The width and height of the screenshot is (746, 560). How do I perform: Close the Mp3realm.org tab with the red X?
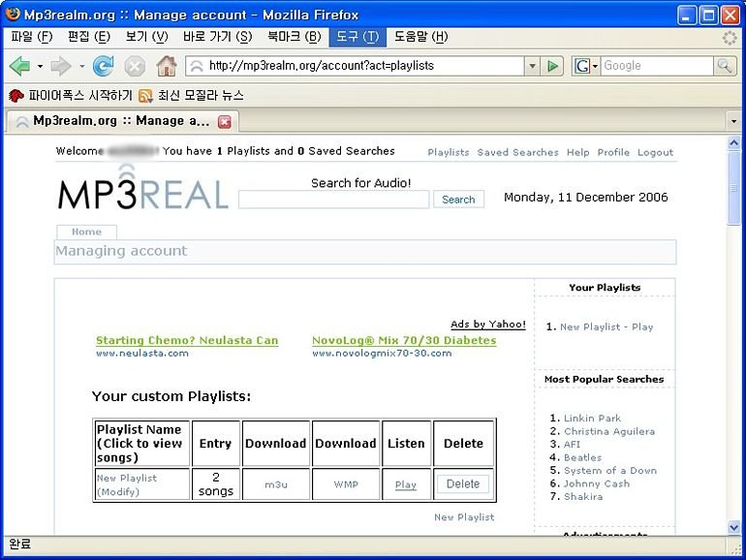225,122
